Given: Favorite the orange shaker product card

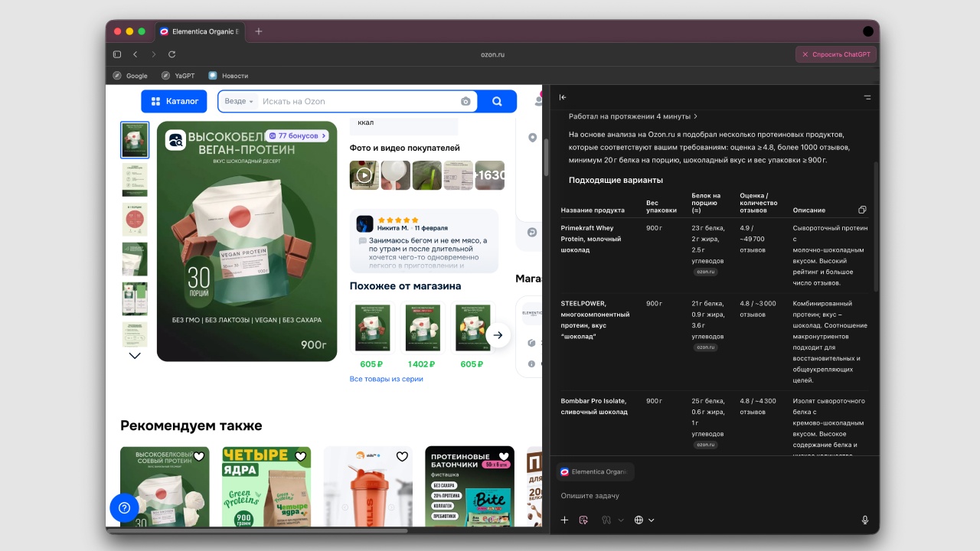Looking at the screenshot, I should point(402,457).
